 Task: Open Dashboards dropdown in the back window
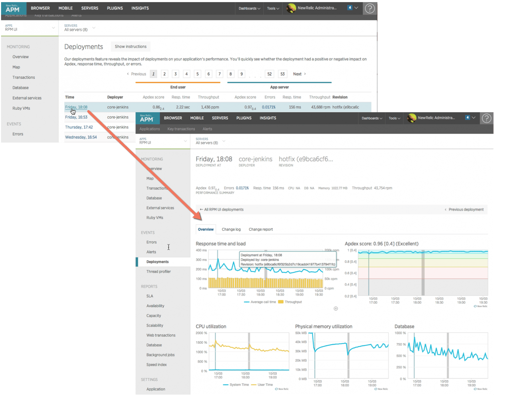pos(249,8)
